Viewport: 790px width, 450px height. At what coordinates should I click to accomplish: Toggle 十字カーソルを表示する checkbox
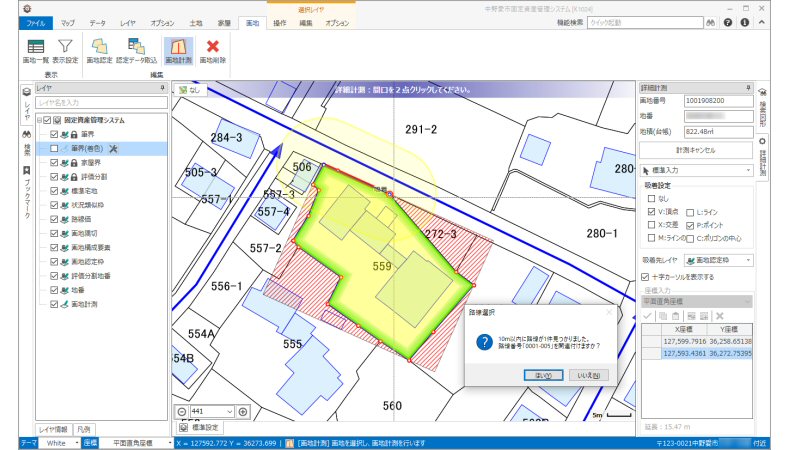tap(645, 277)
